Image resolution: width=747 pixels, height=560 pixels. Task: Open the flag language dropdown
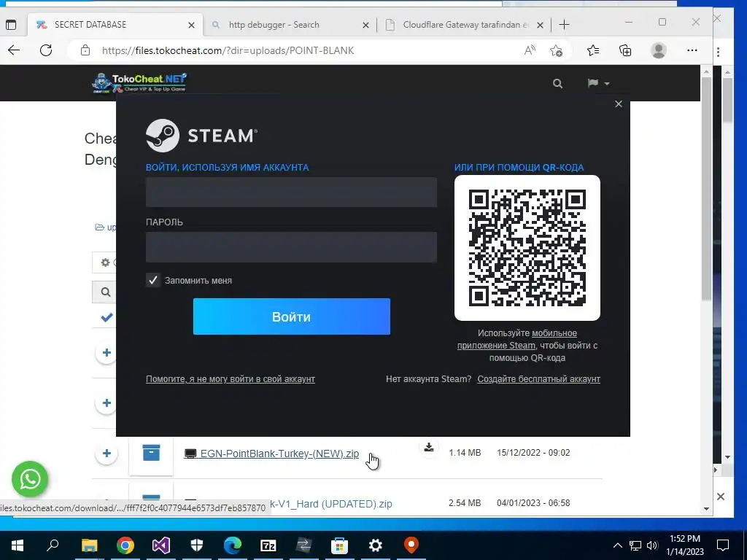point(598,83)
